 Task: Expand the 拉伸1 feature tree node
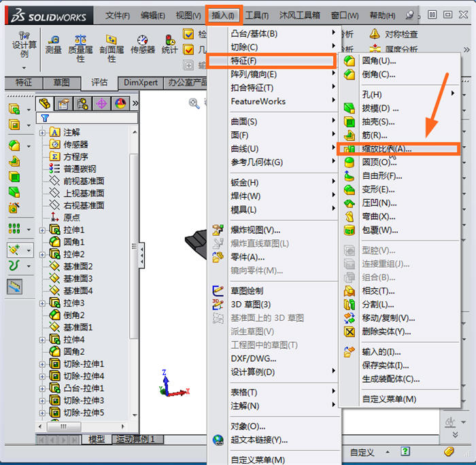coord(43,230)
